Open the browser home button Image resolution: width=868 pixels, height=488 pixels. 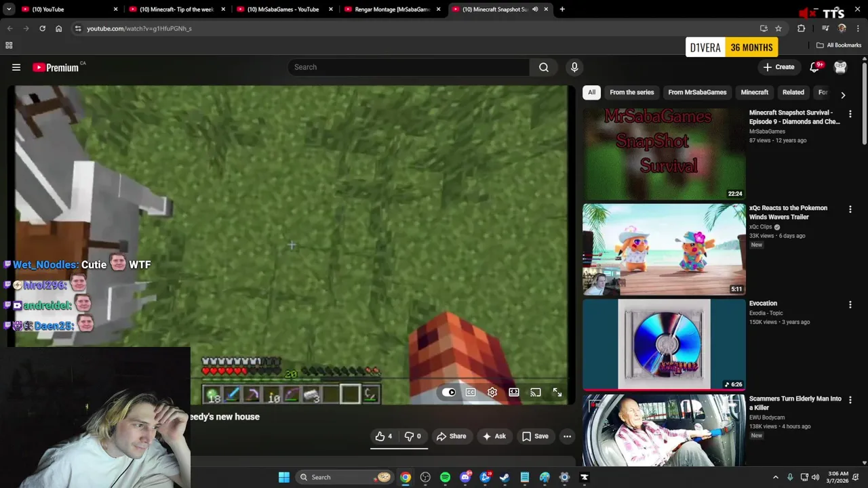[58, 28]
